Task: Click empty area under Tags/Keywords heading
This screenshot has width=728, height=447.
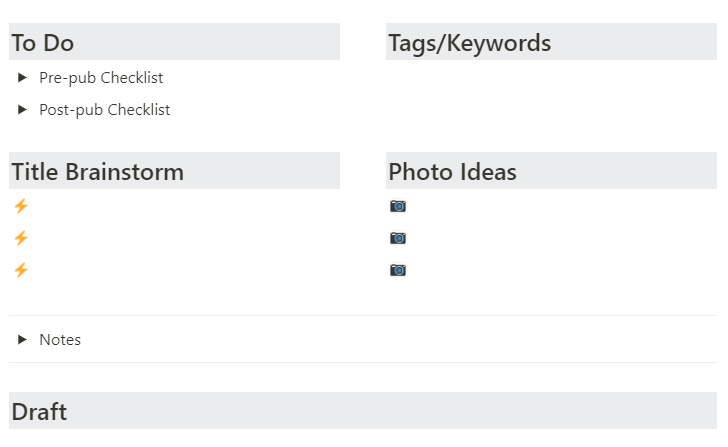Action: [551, 93]
